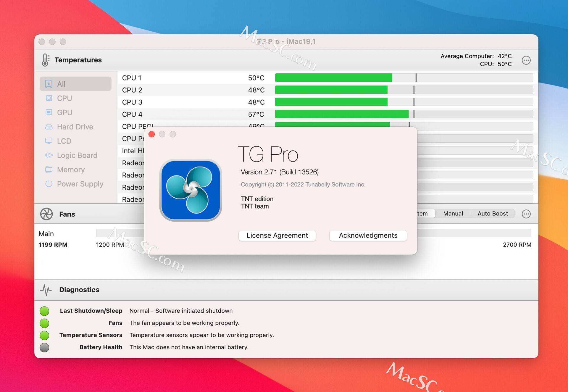Image resolution: width=568 pixels, height=392 pixels.
Task: Click the TG Pro fan app icon
Action: [x=191, y=190]
